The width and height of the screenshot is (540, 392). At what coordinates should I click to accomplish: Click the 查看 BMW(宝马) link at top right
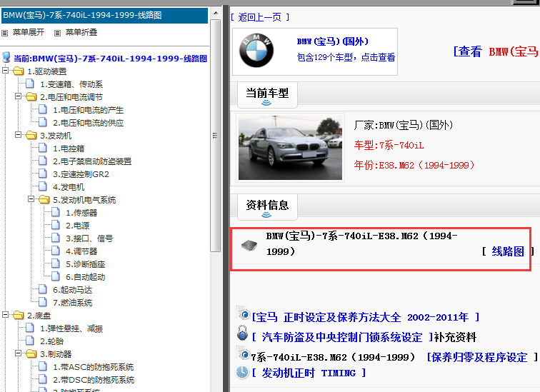coord(496,51)
